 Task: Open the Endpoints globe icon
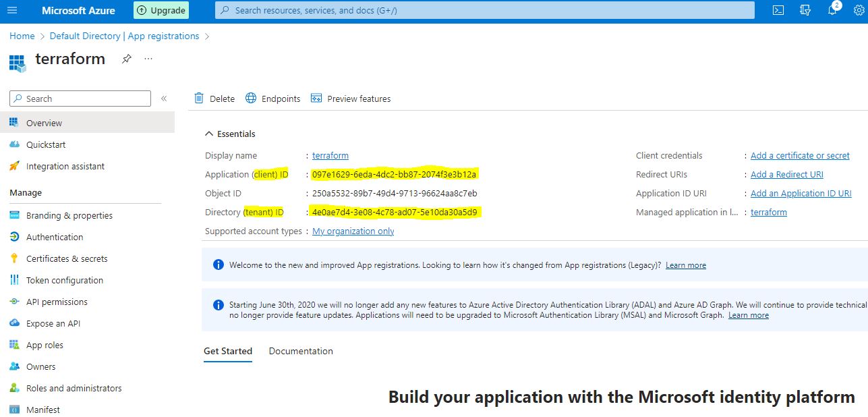click(x=251, y=99)
